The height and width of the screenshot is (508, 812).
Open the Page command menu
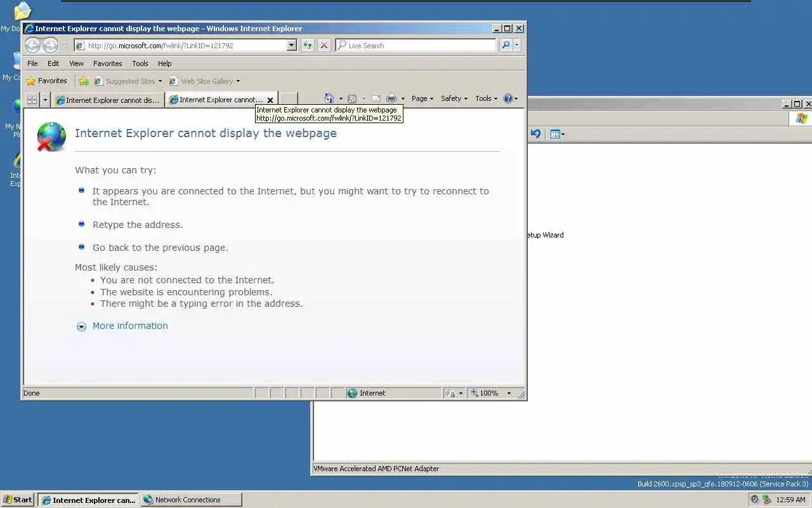(x=422, y=98)
